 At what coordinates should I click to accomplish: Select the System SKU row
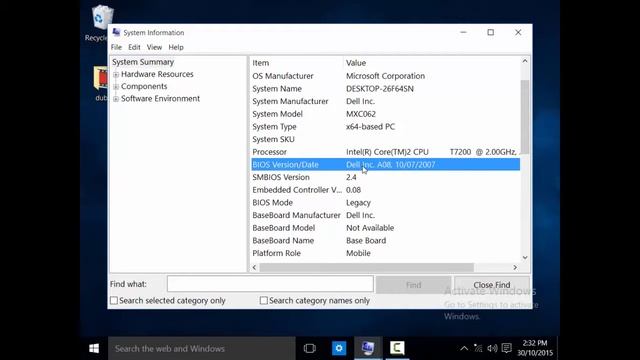[x=385, y=139]
